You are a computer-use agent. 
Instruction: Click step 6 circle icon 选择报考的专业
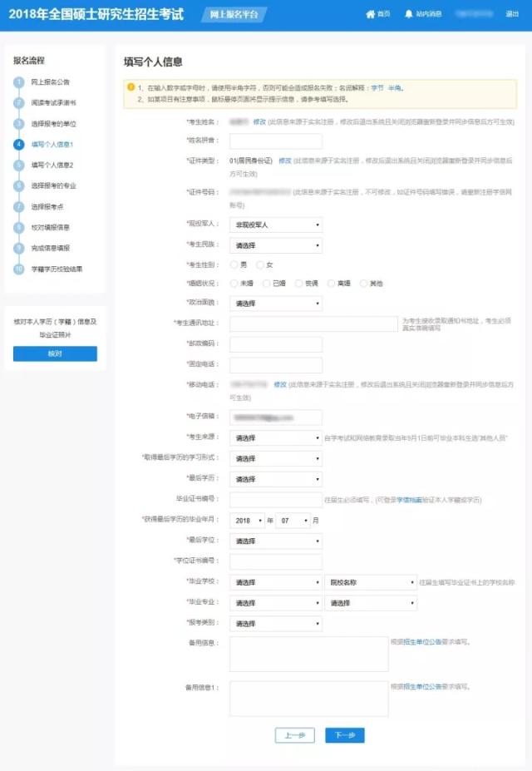click(19, 185)
